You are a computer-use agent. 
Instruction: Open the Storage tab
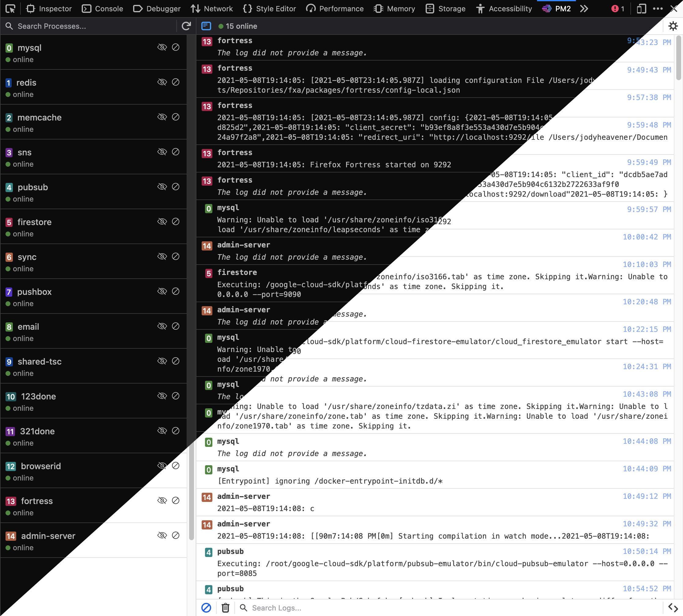445,9
